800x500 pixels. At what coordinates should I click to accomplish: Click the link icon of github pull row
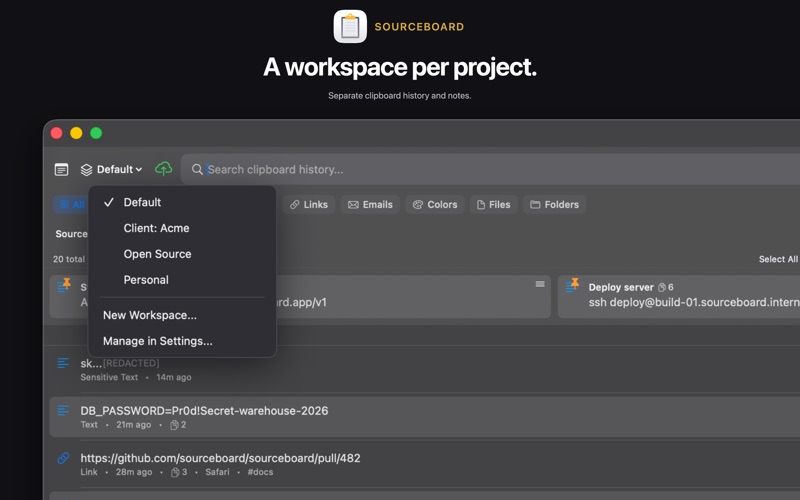pyautogui.click(x=63, y=458)
